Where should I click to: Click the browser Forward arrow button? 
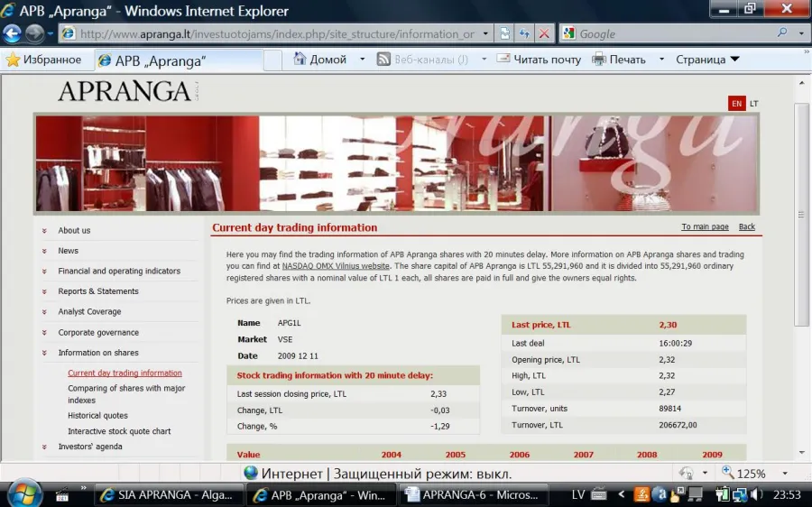pyautogui.click(x=34, y=33)
